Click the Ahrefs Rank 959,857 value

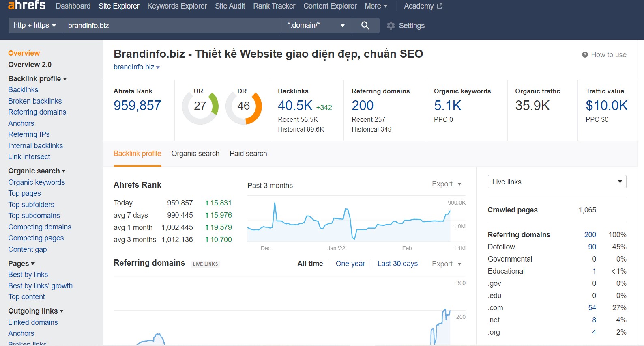(137, 106)
